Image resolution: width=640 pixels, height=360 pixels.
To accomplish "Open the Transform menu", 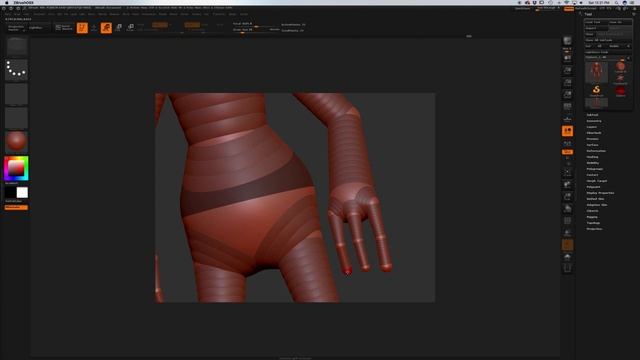I will (219, 14).
